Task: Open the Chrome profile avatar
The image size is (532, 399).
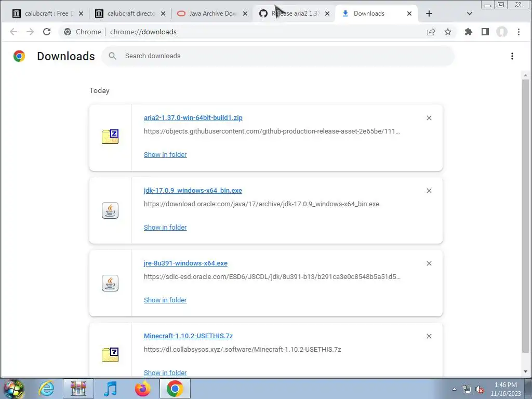Action: [x=502, y=32]
